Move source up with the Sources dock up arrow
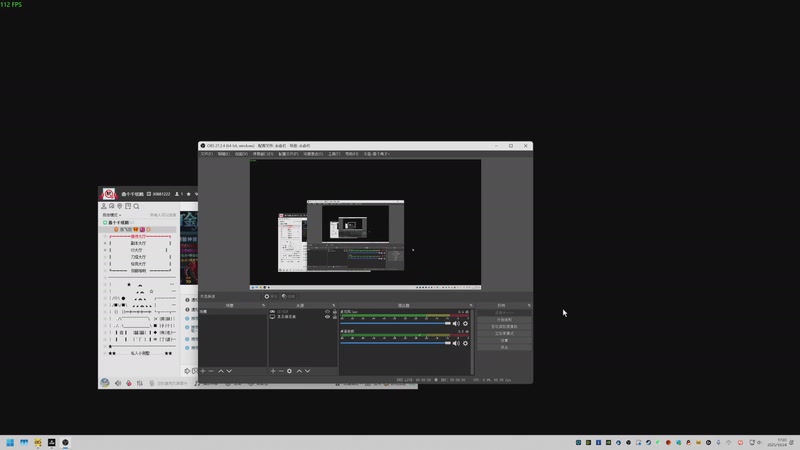 (299, 371)
